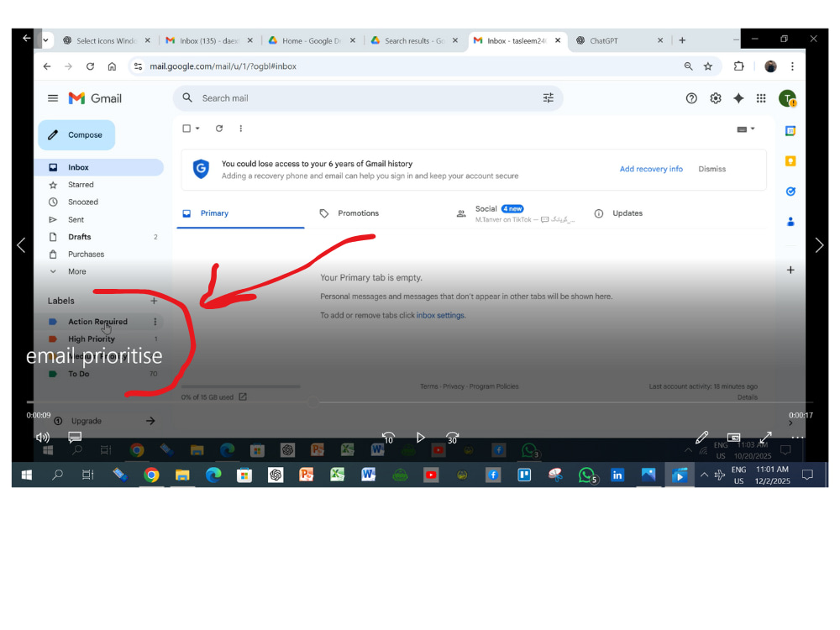Screen dimensions: 840x630
Task: Open Gmail Support help icon
Action: tap(691, 98)
